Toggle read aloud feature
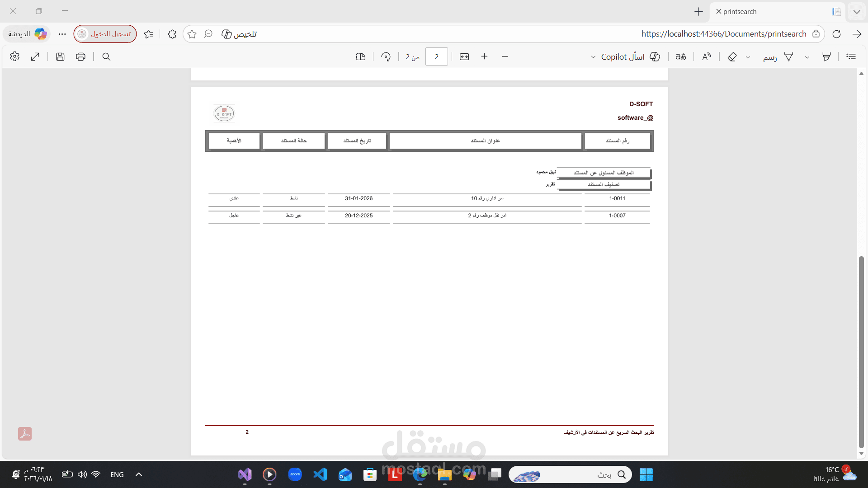 (x=706, y=56)
